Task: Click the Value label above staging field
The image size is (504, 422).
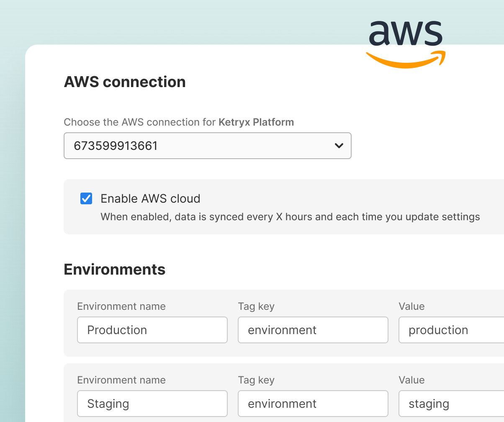Action: click(x=411, y=380)
